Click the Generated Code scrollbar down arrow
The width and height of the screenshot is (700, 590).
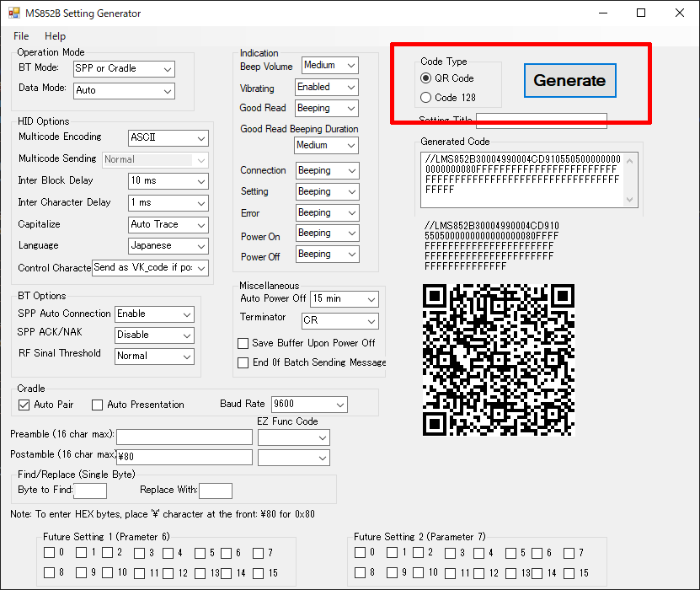coord(630,200)
